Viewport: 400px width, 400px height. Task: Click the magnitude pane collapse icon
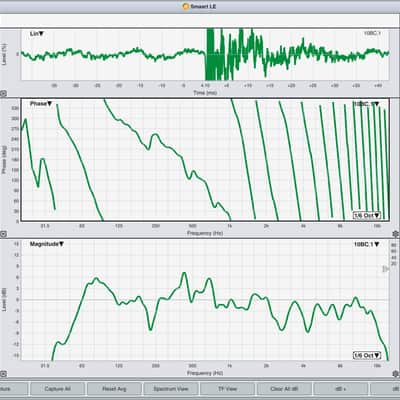3,374
